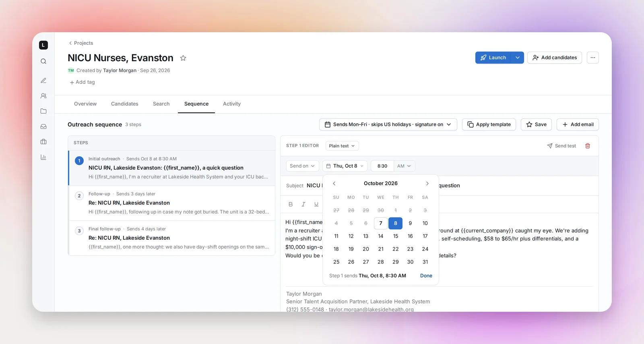Click Send test
The width and height of the screenshot is (644, 344).
tap(561, 146)
